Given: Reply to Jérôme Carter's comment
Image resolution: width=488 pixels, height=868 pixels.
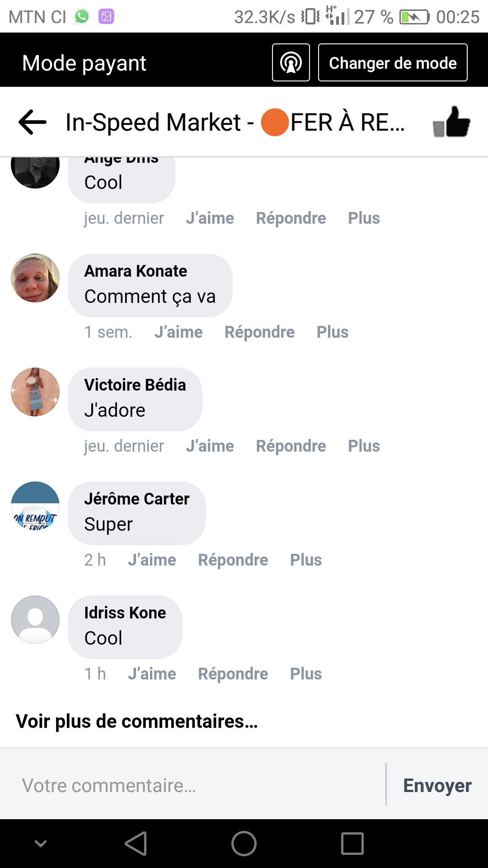Looking at the screenshot, I should coord(233,560).
